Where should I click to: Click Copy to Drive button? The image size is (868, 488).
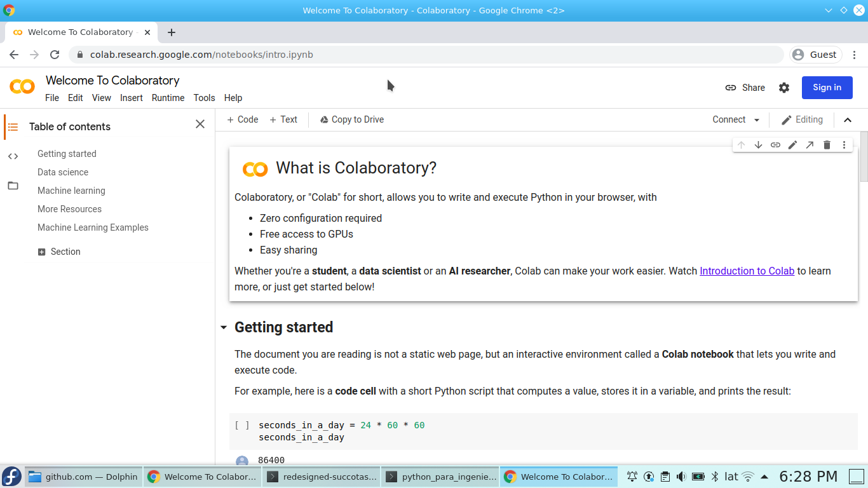pos(352,119)
